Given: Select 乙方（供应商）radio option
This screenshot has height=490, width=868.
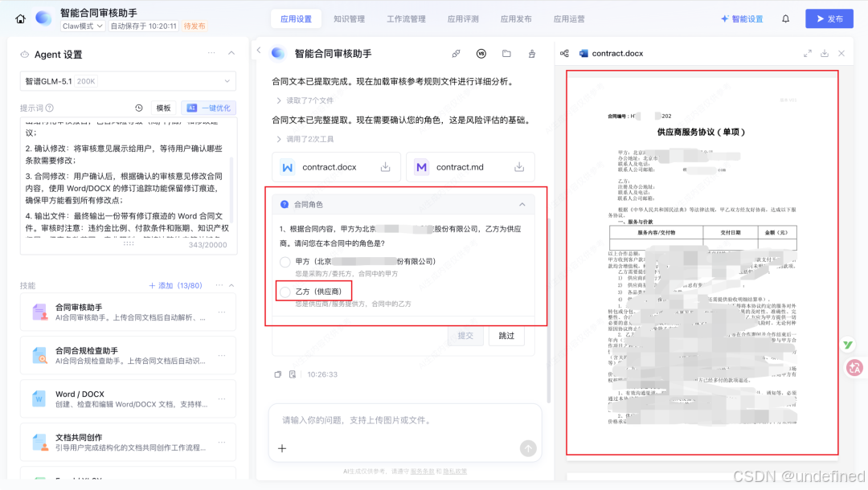Looking at the screenshot, I should point(285,292).
